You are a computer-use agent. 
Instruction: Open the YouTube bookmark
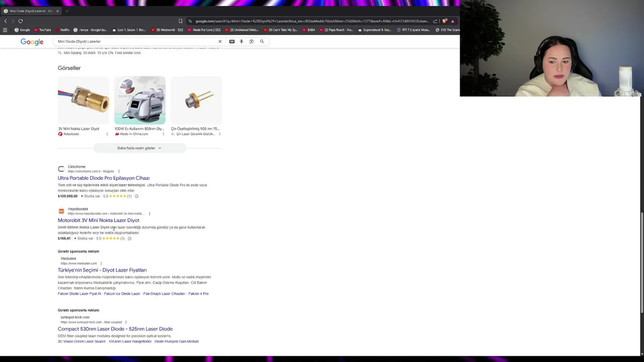click(42, 30)
